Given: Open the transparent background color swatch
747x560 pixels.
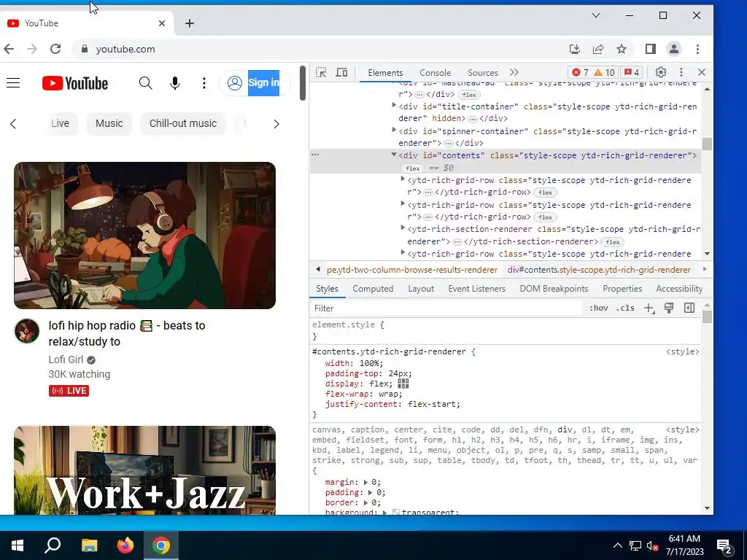Looking at the screenshot, I should pos(395,513).
